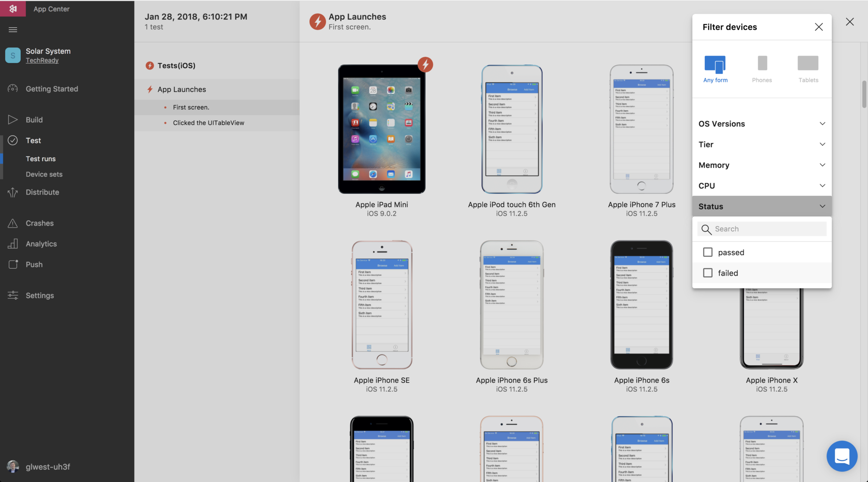Open the Getting Started page

[52, 89]
